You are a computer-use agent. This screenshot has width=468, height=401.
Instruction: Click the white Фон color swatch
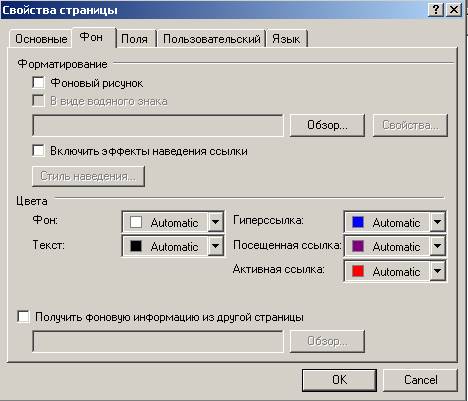(136, 222)
